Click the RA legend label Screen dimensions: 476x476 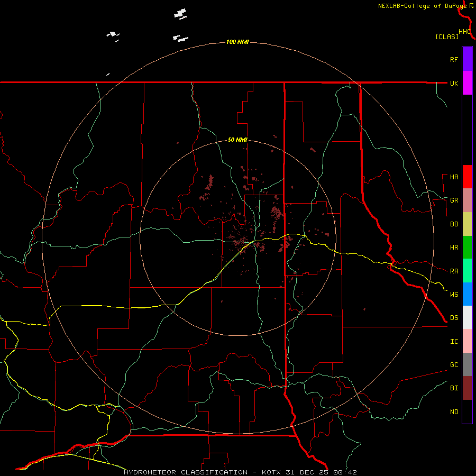[454, 271]
